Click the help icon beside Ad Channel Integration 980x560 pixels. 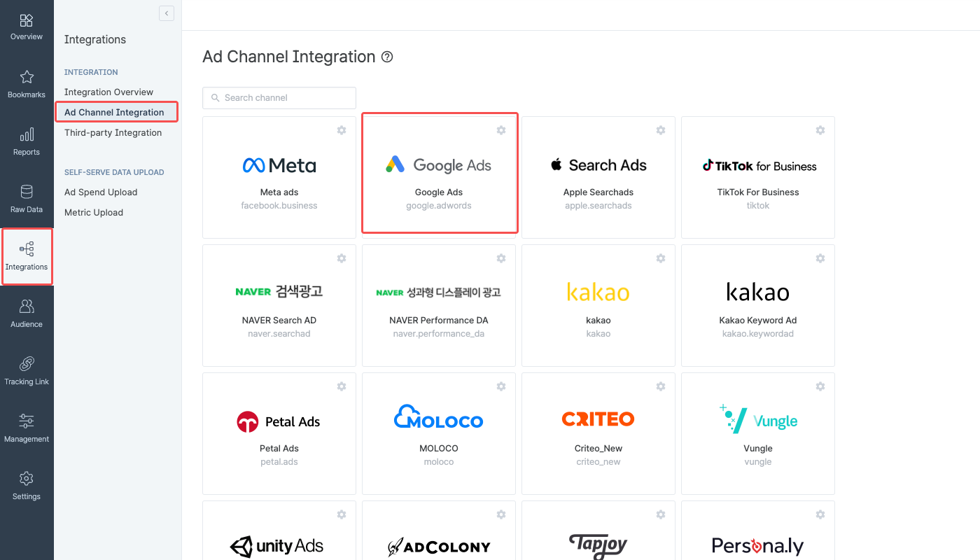[387, 57]
